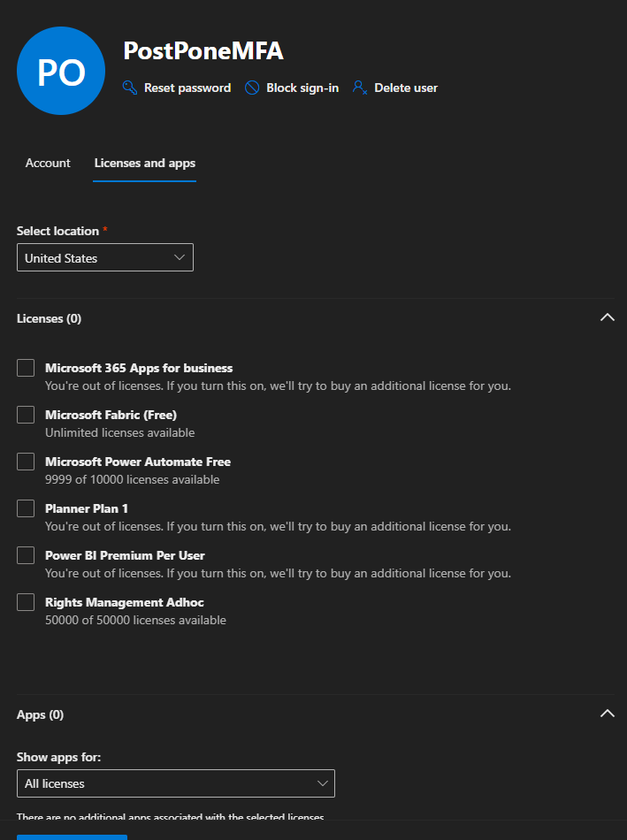Image resolution: width=627 pixels, height=840 pixels.
Task: Click "50000 of 50000 licenses available" text
Action: tap(135, 620)
